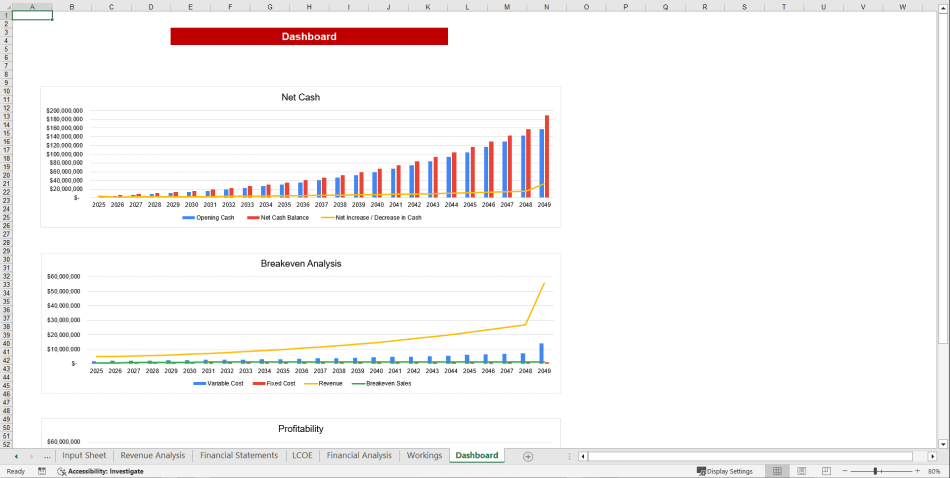Show hidden sheet tabs with ellipsis
950x478 pixels.
47,456
